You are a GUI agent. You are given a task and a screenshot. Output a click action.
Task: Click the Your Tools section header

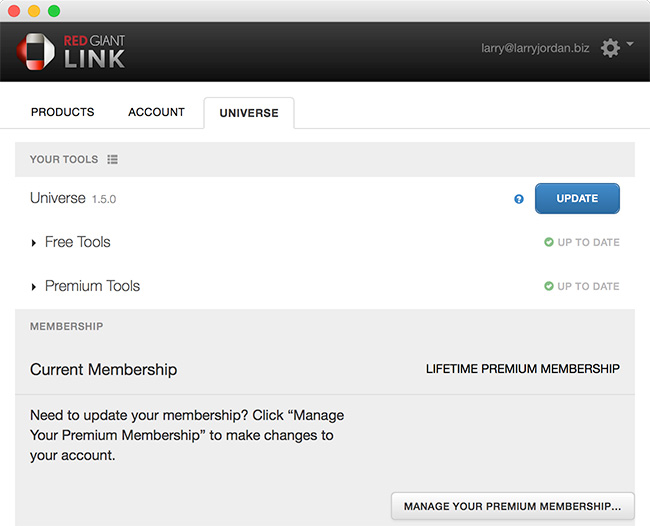pyautogui.click(x=64, y=159)
